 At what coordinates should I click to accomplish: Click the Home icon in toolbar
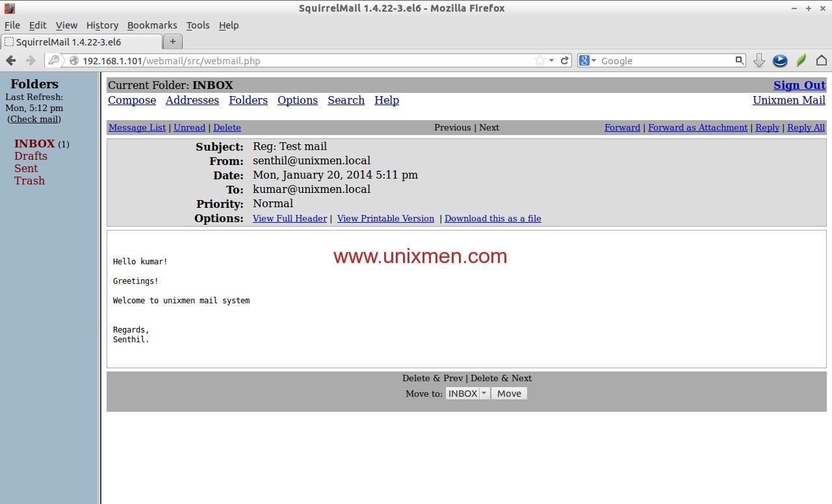pyautogui.click(x=822, y=60)
